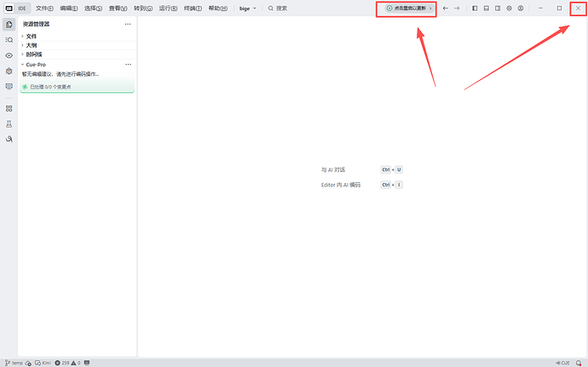Image resolution: width=588 pixels, height=367 pixels.
Task: Open the Testing flask icon
Action: [9, 123]
